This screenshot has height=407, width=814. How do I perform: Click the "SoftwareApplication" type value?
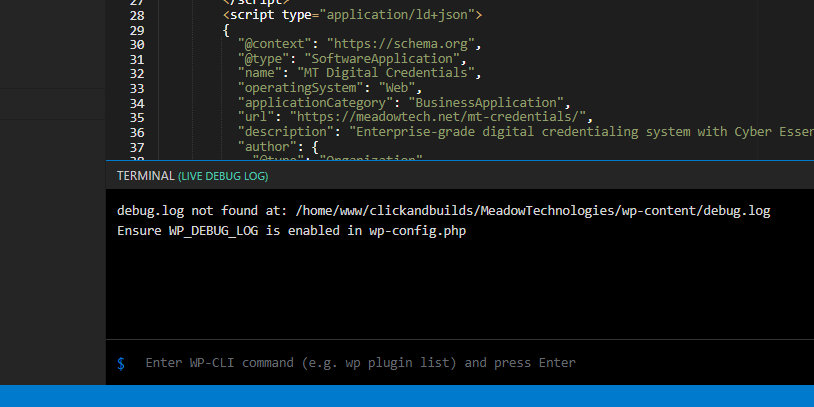382,59
